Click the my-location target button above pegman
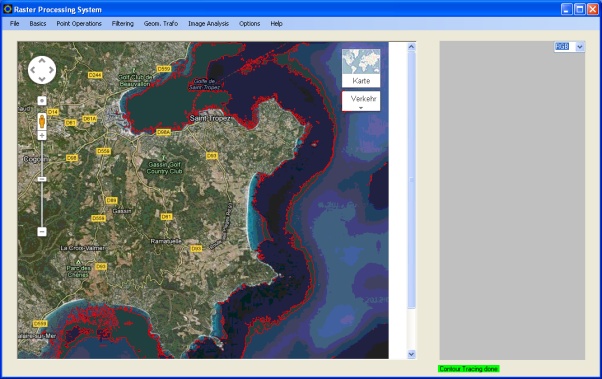Viewport: 602px width, 379px height. [x=42, y=101]
